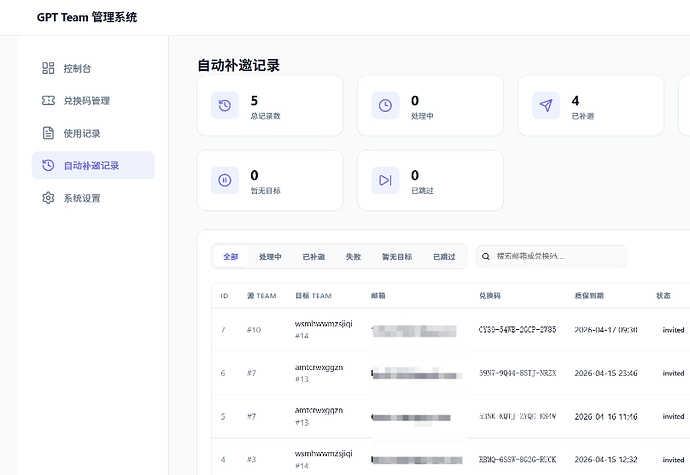The image size is (690, 475).
Task: Focus the 搜索邮箱或兑换码 search field
Action: point(552,256)
